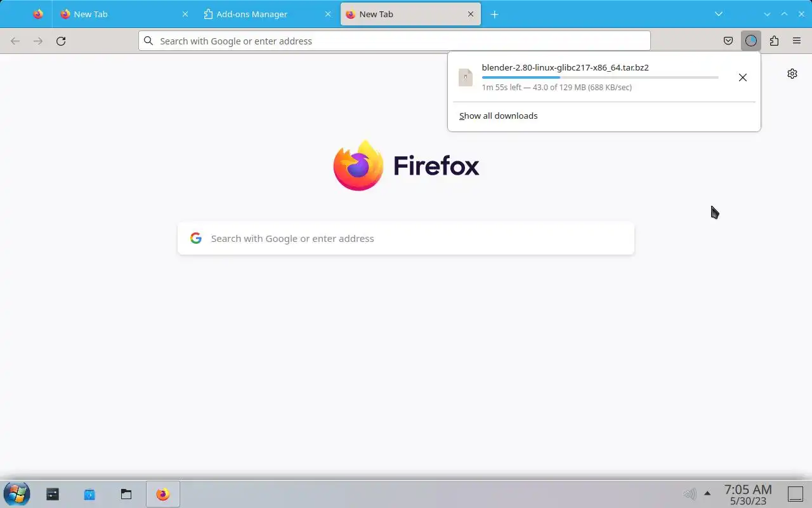Toggle the Downloads toolbar button
Image resolution: width=812 pixels, height=508 pixels.
click(751, 41)
